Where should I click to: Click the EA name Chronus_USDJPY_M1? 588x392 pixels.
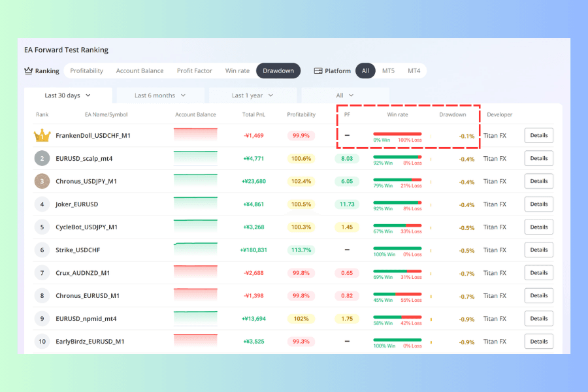(x=86, y=181)
